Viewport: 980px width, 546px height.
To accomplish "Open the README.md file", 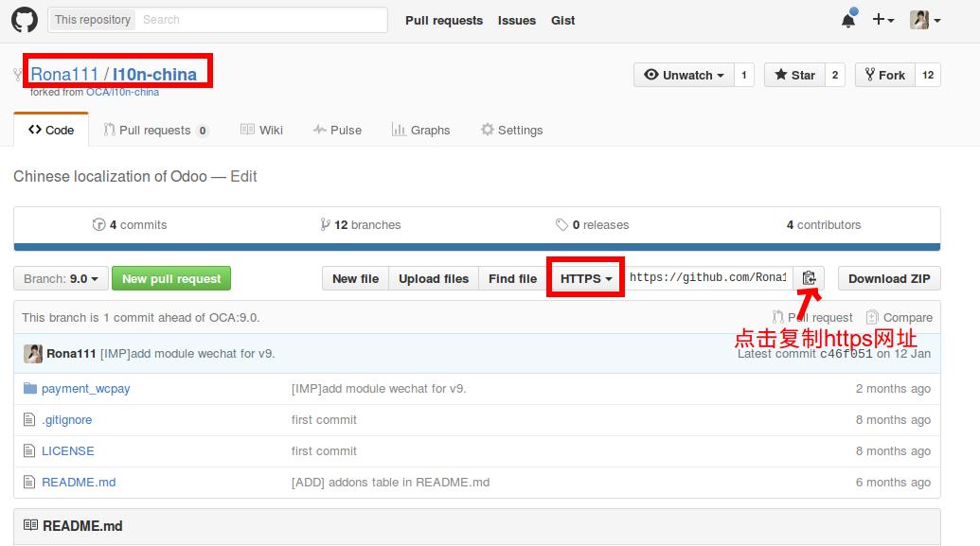I will 79,482.
